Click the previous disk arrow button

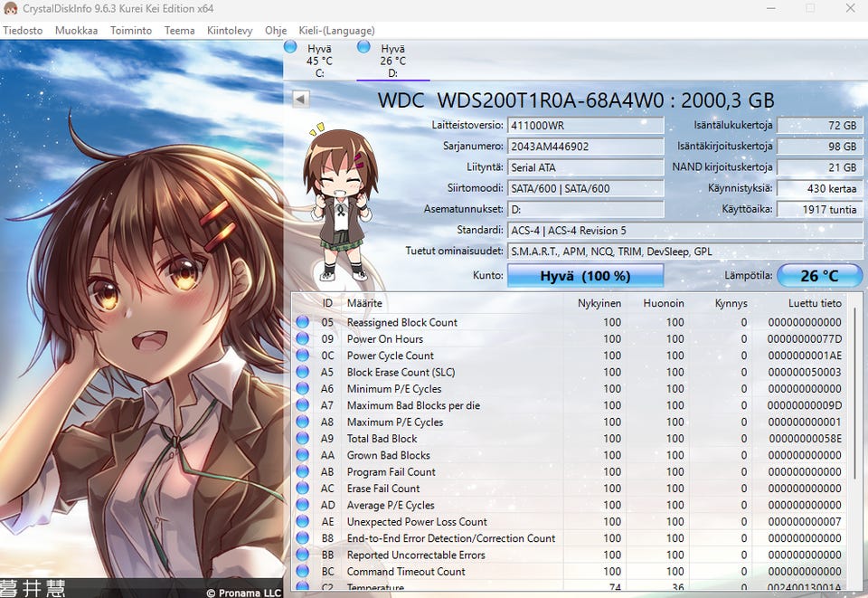coord(301,100)
